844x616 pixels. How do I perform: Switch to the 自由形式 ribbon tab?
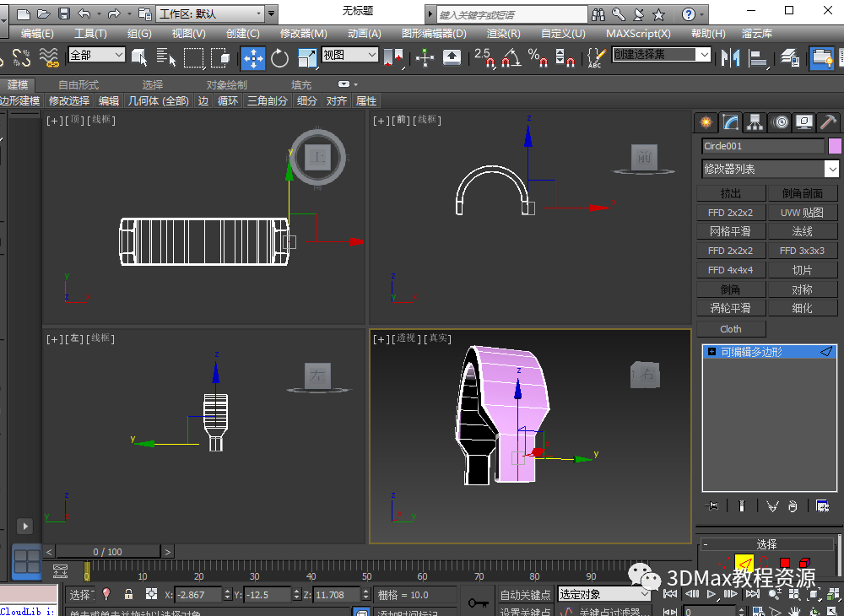78,84
